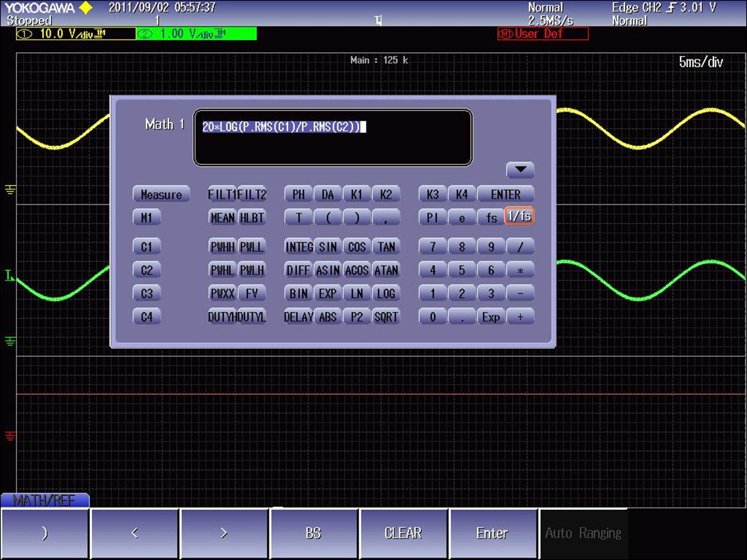Image resolution: width=747 pixels, height=560 pixels.
Task: Select the M1 math source key
Action: pos(147,217)
